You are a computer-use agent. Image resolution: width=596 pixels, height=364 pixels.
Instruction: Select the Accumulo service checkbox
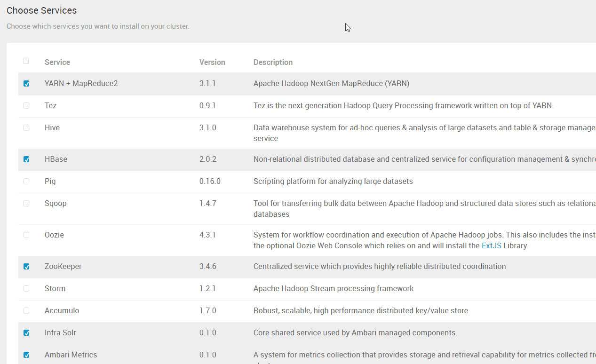pos(26,311)
